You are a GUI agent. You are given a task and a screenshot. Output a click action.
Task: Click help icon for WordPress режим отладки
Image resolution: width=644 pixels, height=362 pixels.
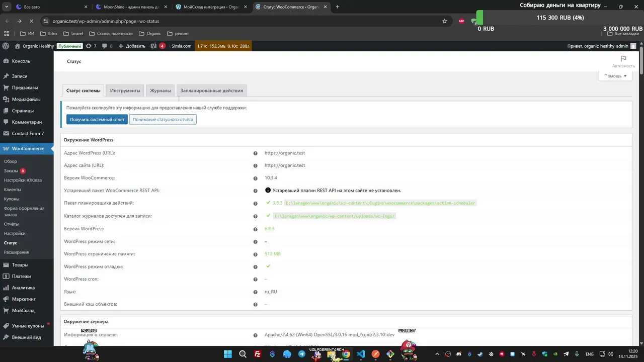tap(256, 266)
